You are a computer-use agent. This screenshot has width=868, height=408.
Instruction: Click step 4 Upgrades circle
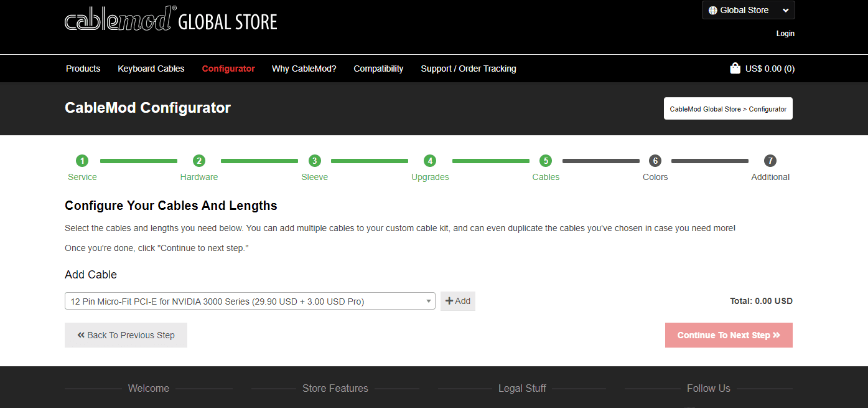430,161
